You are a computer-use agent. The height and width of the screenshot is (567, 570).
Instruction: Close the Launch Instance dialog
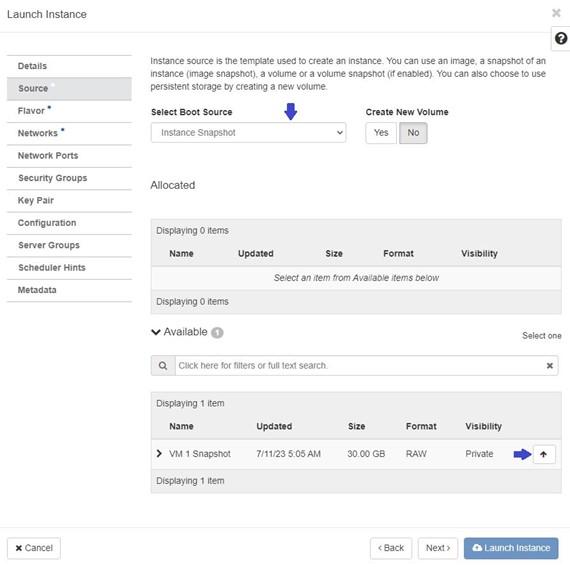(x=556, y=13)
